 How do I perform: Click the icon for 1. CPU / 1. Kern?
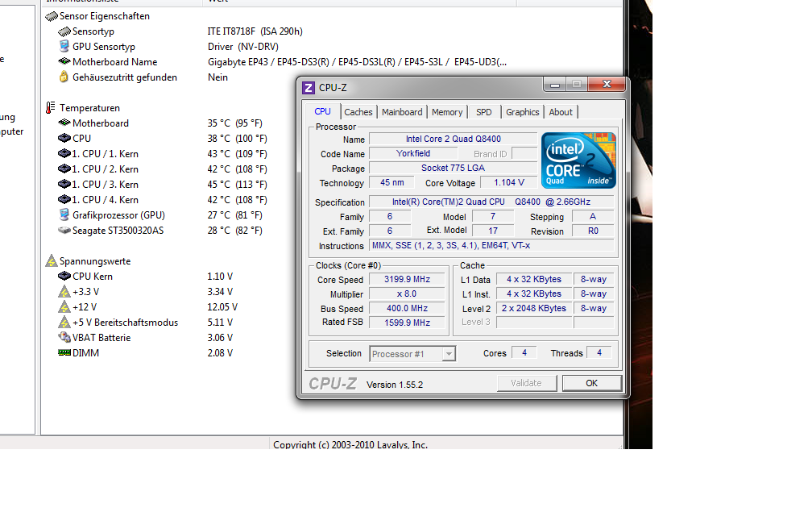pyautogui.click(x=64, y=153)
